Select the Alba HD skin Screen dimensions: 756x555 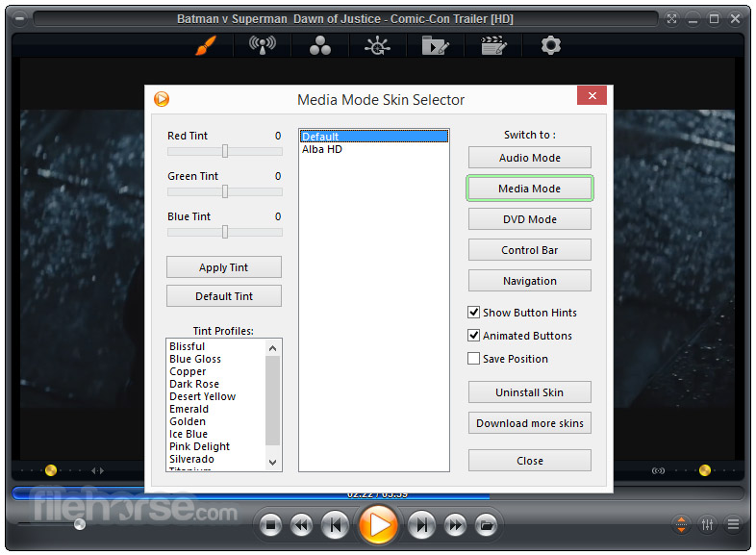374,149
